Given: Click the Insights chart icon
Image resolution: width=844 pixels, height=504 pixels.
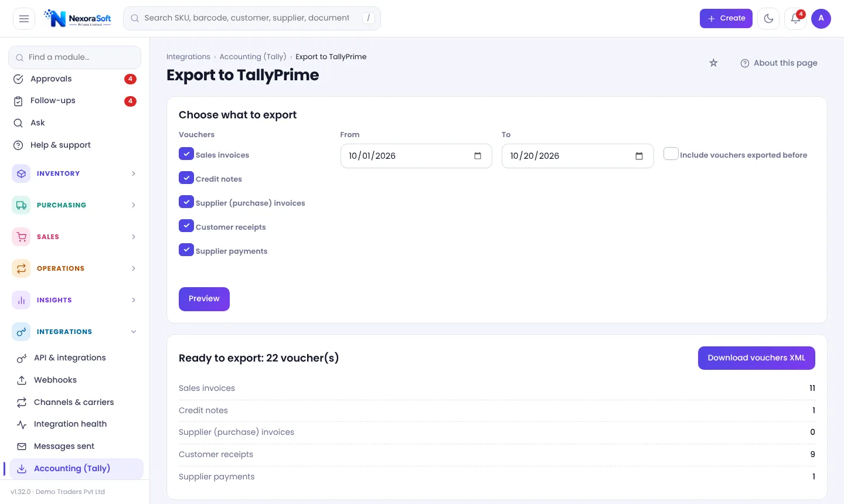Looking at the screenshot, I should point(21,300).
